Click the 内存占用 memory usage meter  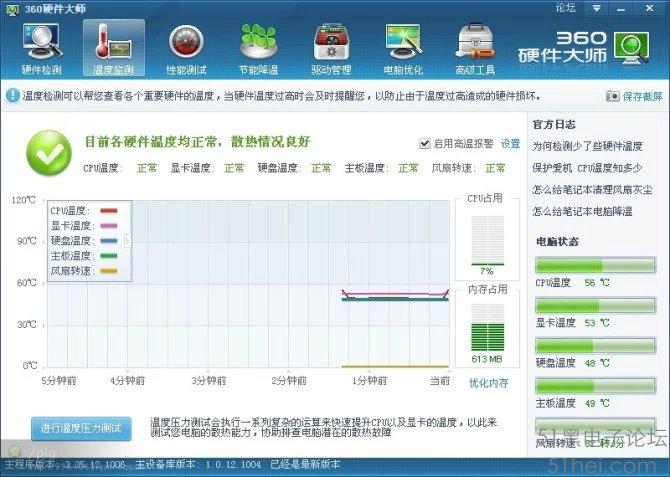tap(488, 328)
